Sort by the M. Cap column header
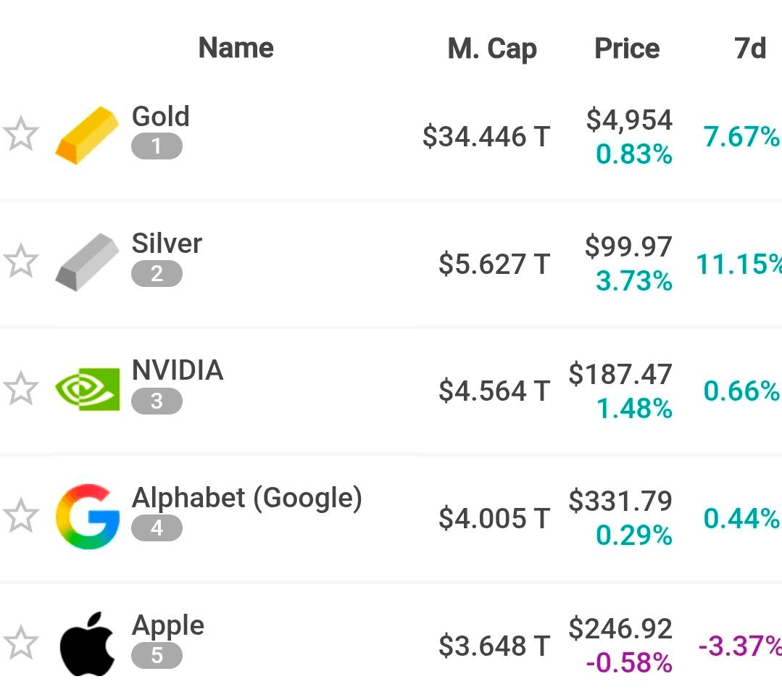Image resolution: width=782 pixels, height=700 pixels. (492, 49)
